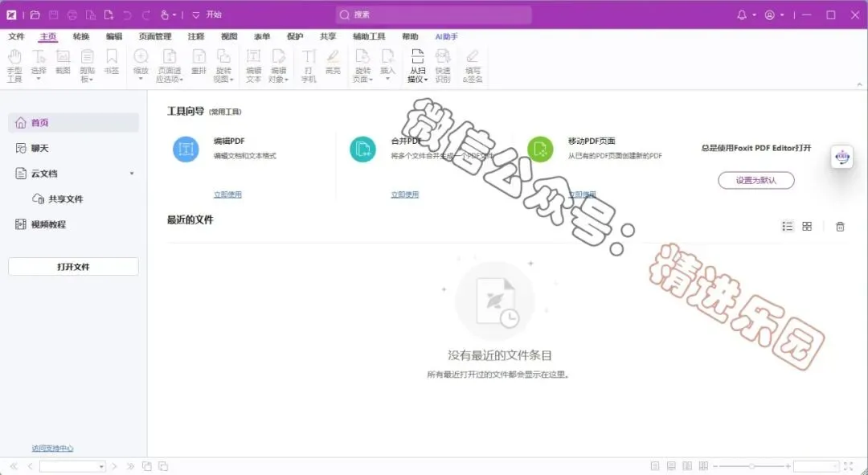This screenshot has height=475, width=868.
Task: Open the 书签 bookmark tool
Action: (x=111, y=62)
